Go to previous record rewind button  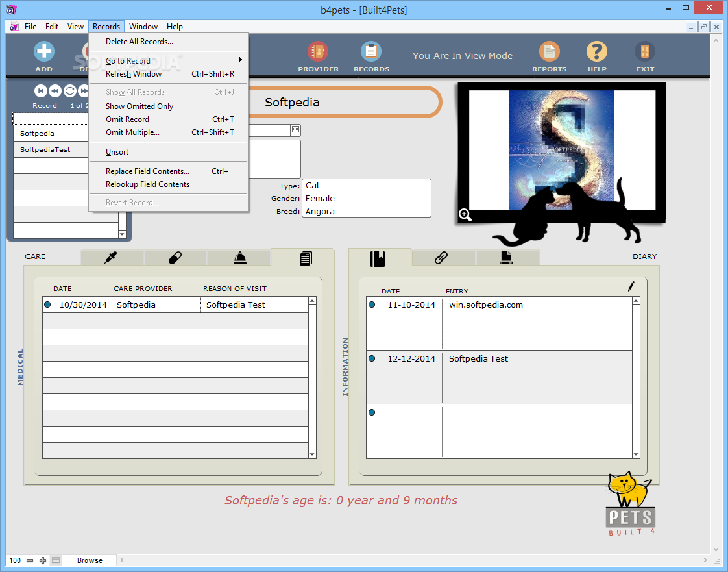coord(55,91)
